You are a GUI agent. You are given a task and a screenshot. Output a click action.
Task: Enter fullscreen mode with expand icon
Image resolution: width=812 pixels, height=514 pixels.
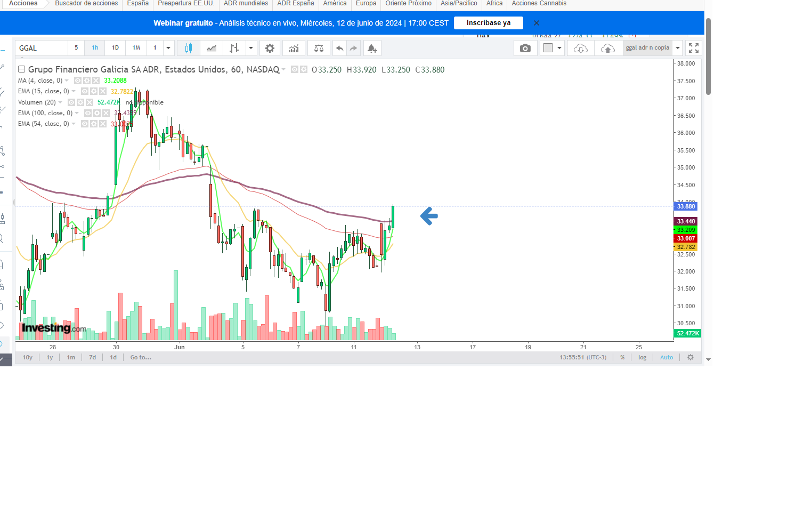pos(694,48)
